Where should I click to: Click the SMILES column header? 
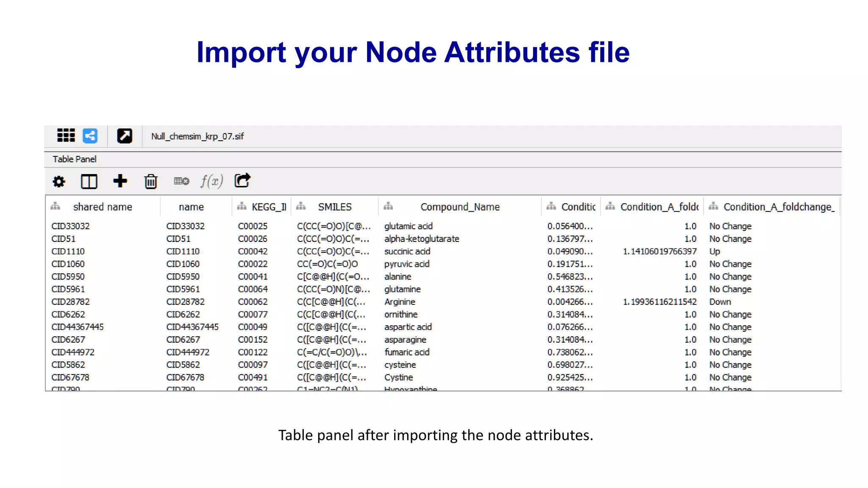(x=335, y=207)
